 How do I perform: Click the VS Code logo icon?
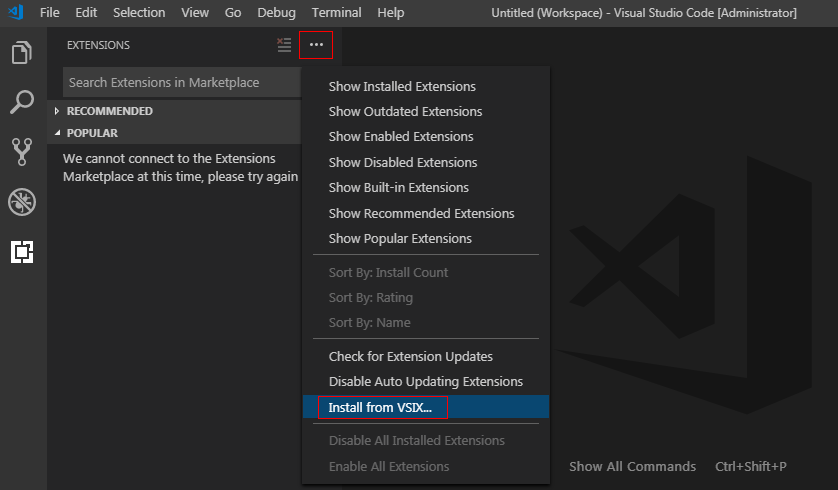[x=15, y=12]
